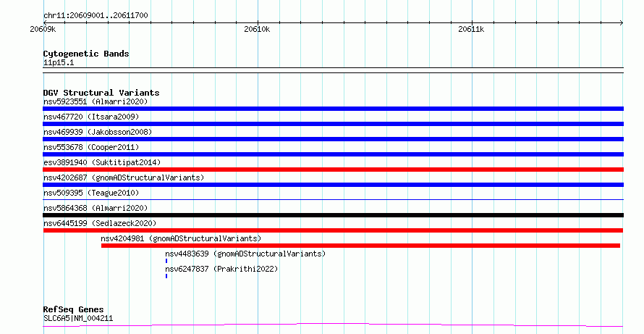
Task: Click the Cytogenetic Bands track heading
Action: [x=86, y=54]
